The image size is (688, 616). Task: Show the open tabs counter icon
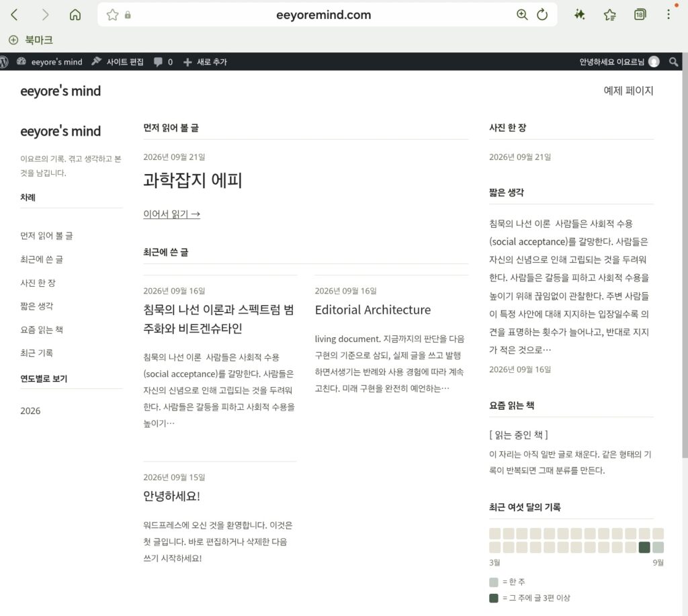tap(640, 15)
